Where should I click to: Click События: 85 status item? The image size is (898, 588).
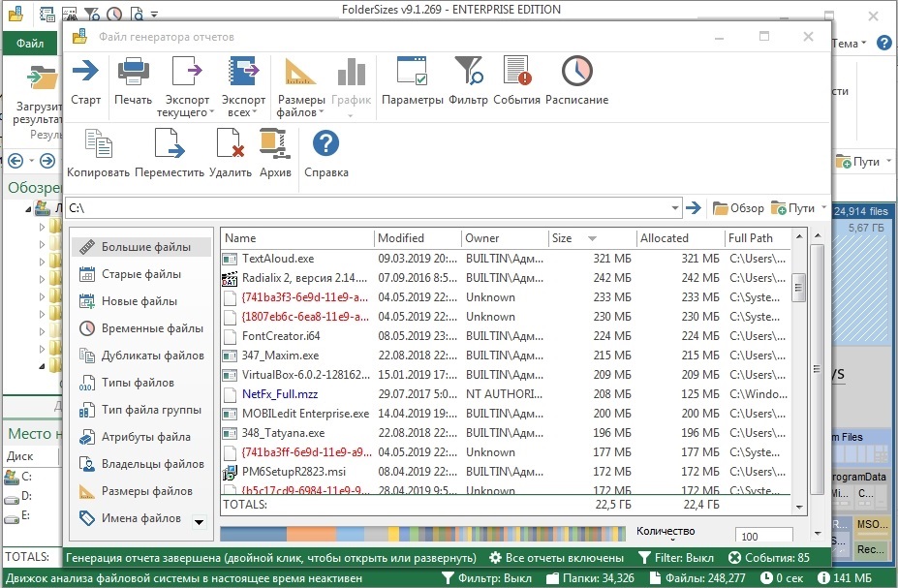769,558
